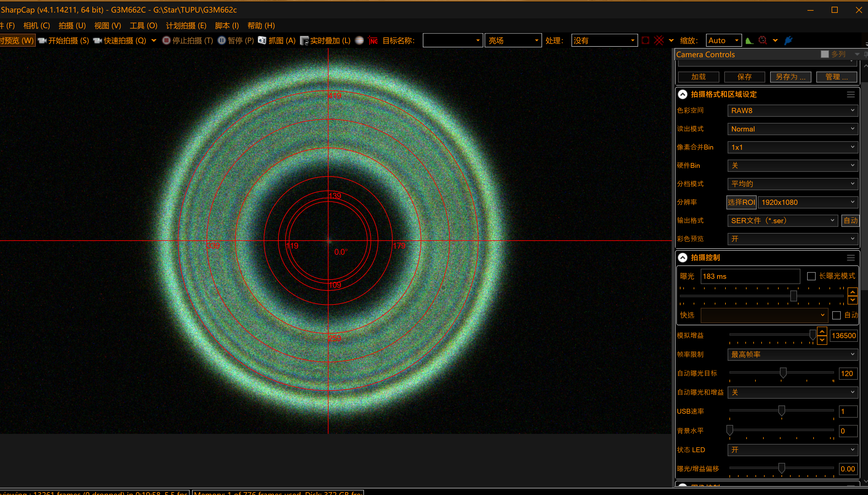Toggle the red reticule crosshair icon
The image size is (868, 495).
pyautogui.click(x=658, y=40)
